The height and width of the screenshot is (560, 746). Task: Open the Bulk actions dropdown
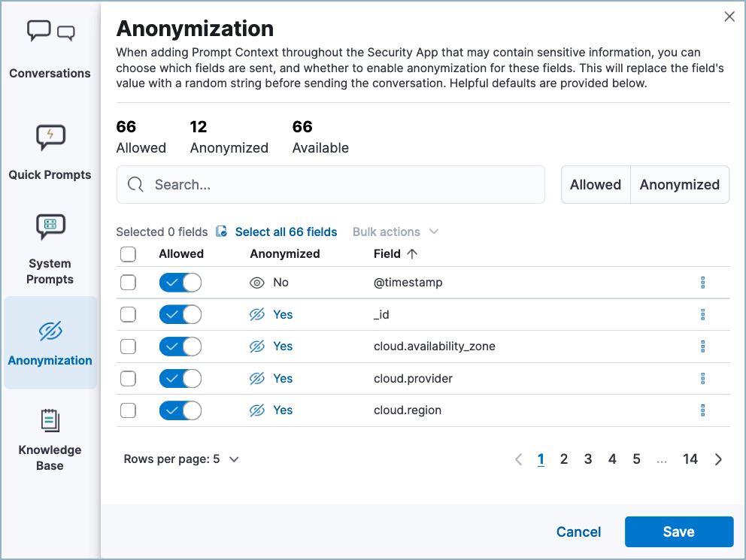coord(396,232)
